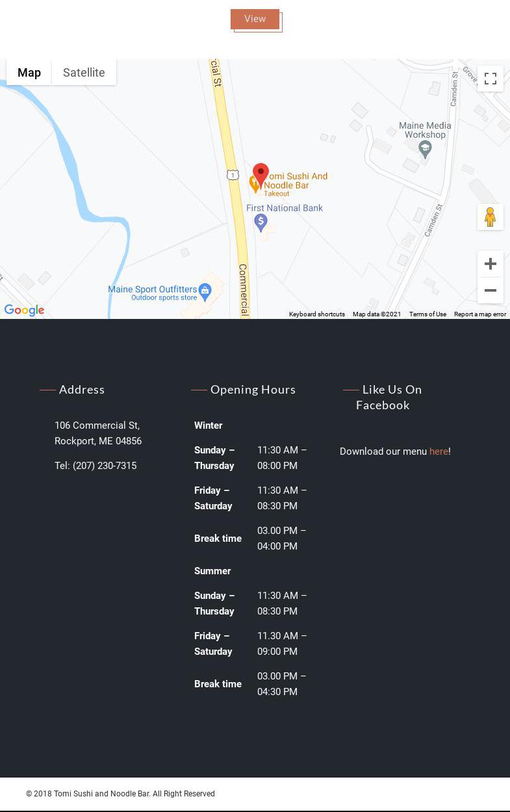Download the menu via 'here' link
The width and height of the screenshot is (510, 812).
click(438, 451)
